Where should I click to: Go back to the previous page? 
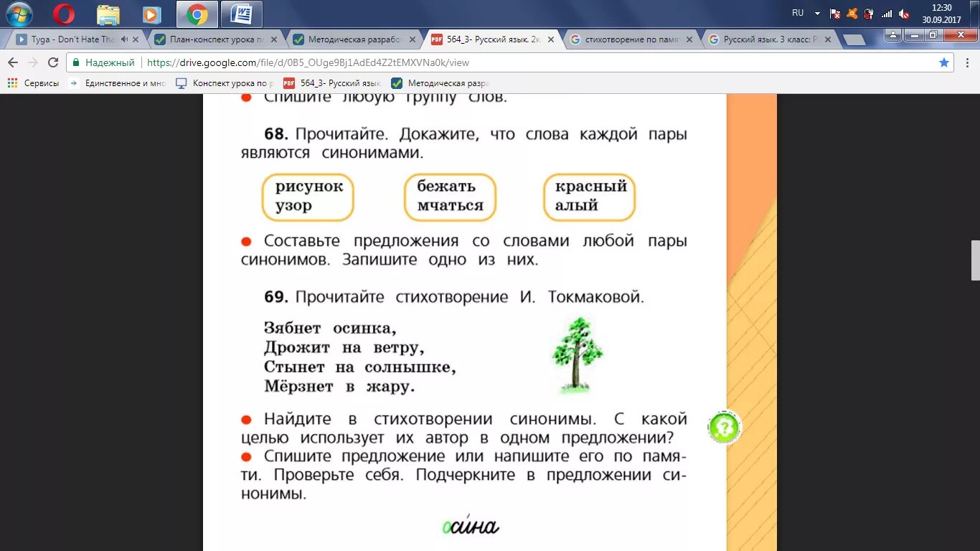point(13,62)
